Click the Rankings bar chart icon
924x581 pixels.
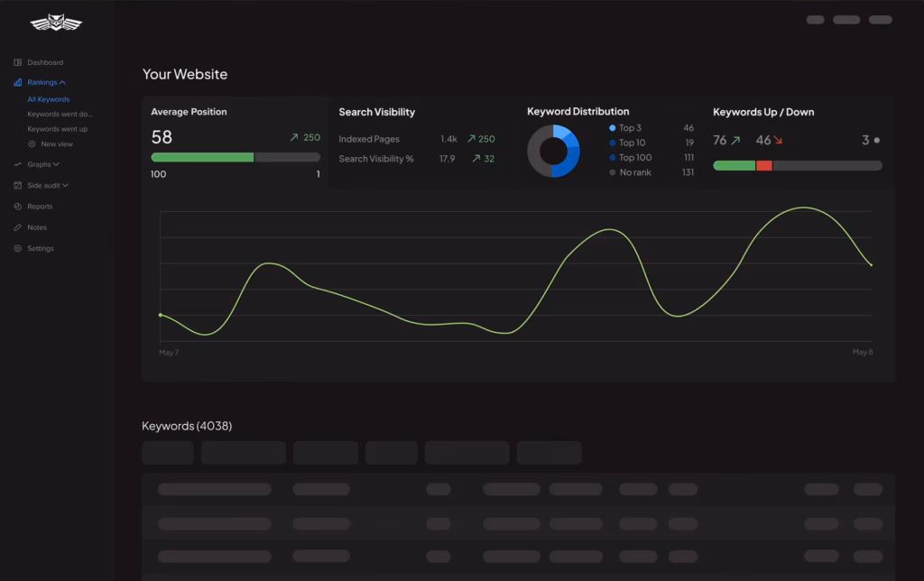tap(18, 82)
